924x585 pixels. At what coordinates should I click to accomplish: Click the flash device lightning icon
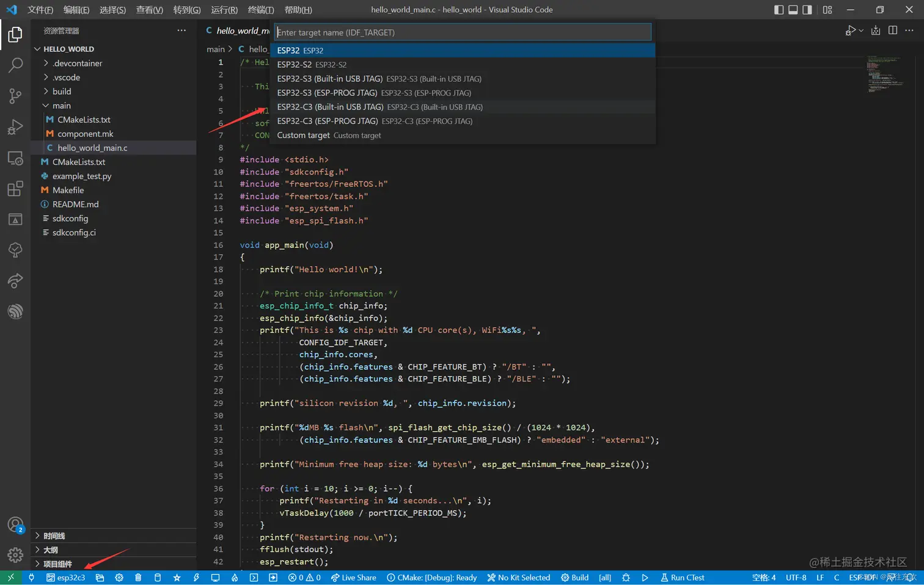(196, 578)
